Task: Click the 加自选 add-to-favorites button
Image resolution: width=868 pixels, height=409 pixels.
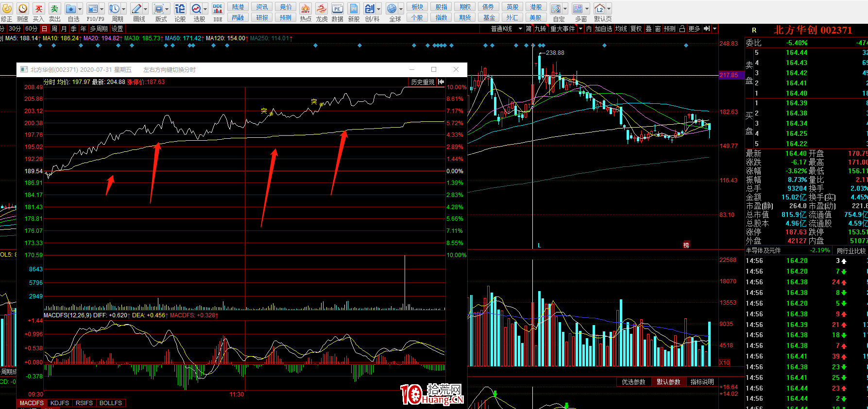Action: pyautogui.click(x=603, y=29)
